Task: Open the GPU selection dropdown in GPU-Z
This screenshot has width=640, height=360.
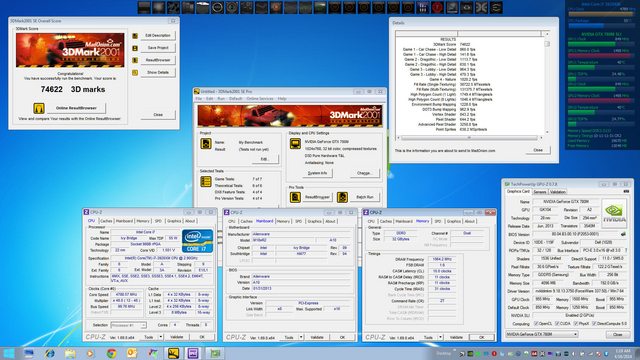Action: [x=542, y=334]
